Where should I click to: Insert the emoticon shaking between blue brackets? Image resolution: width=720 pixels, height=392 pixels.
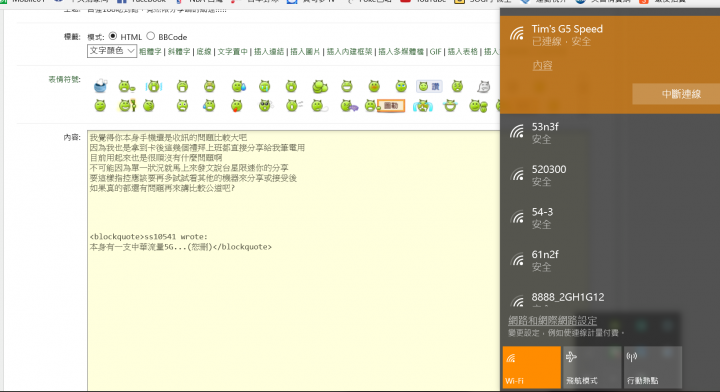coord(154,86)
